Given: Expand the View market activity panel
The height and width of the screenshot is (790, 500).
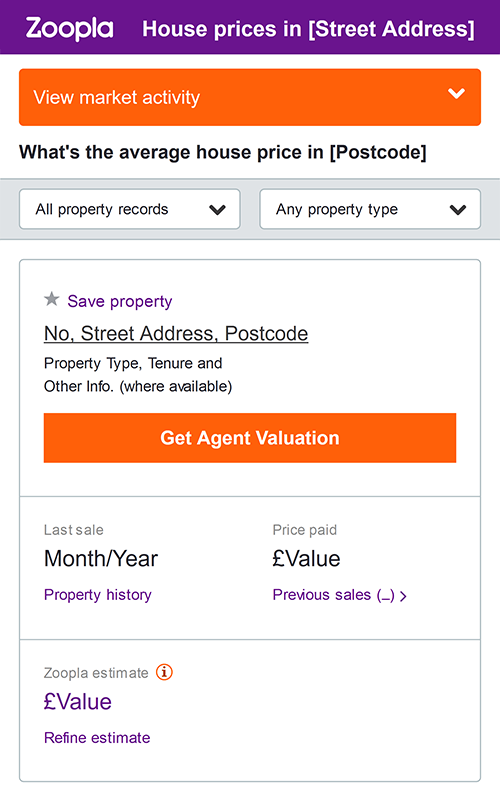Looking at the screenshot, I should (x=250, y=97).
